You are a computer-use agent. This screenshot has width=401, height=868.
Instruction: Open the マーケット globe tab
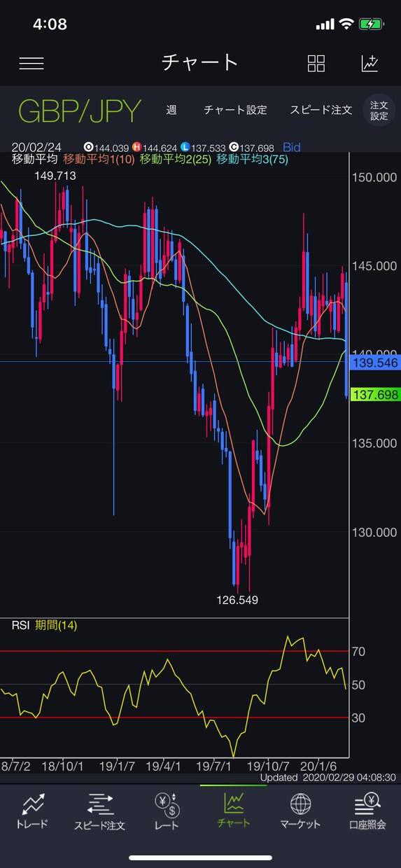point(300,811)
